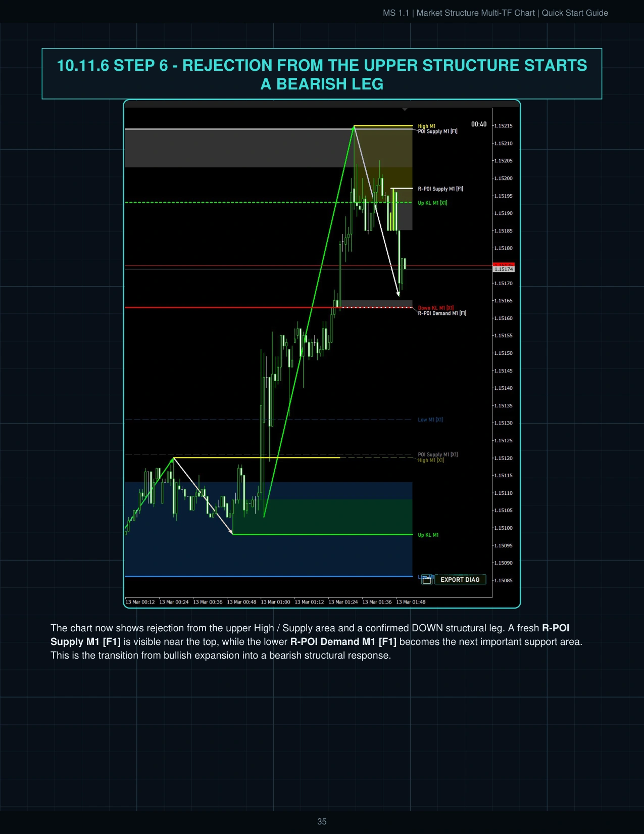Screen dimensions: 644x834
Task: Click the '13 Mar 01:24' time axis label
Action: (343, 602)
